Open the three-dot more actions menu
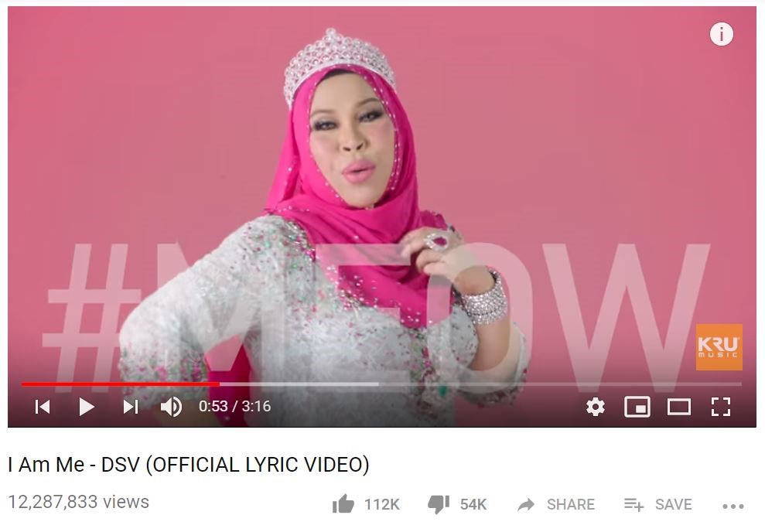Viewport: 765px width, 532px height. point(733,506)
